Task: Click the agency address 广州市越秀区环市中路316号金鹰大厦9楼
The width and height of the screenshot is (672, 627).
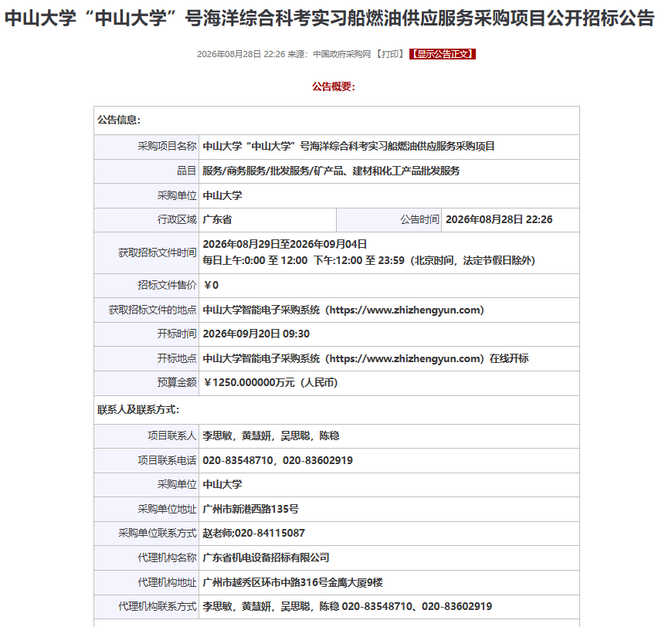Action: (x=292, y=583)
